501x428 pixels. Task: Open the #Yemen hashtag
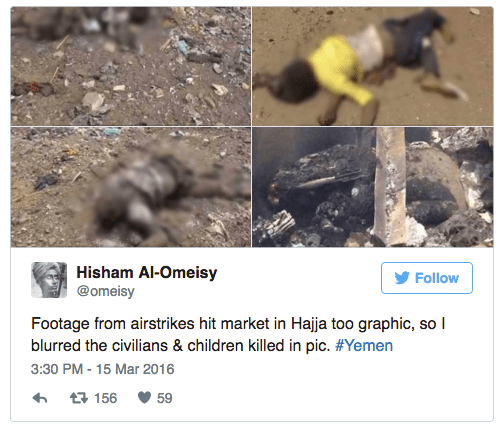click(x=364, y=345)
